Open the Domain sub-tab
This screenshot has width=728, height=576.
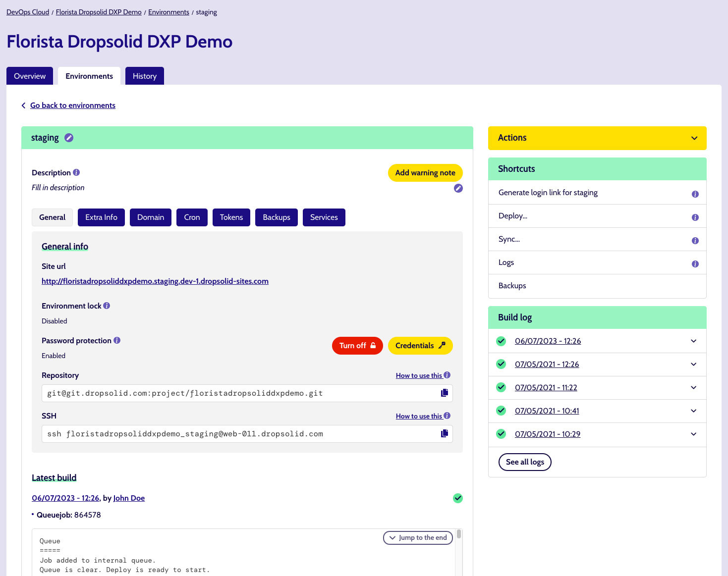point(151,217)
